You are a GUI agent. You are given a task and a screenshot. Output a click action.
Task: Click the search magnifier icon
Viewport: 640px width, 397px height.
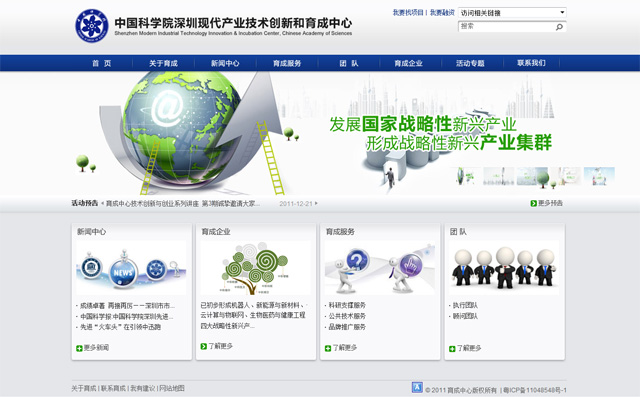[x=559, y=27]
